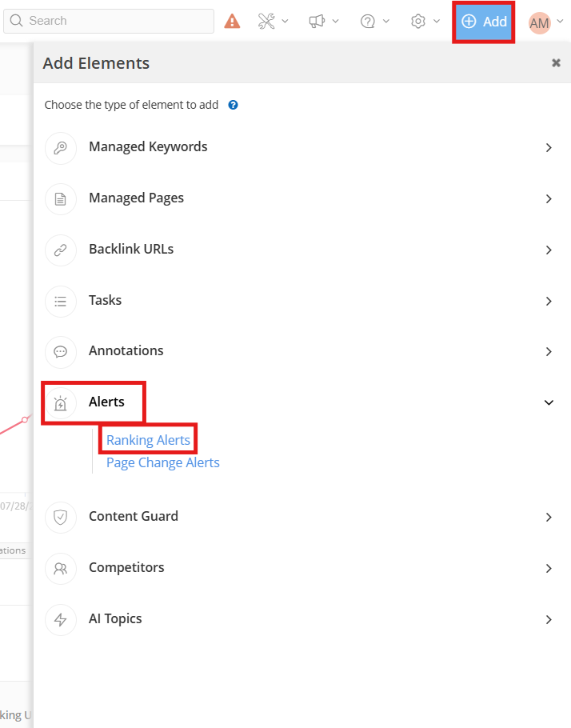This screenshot has height=728, width=571.
Task: Click the Managed Keywords key icon
Action: (61, 148)
